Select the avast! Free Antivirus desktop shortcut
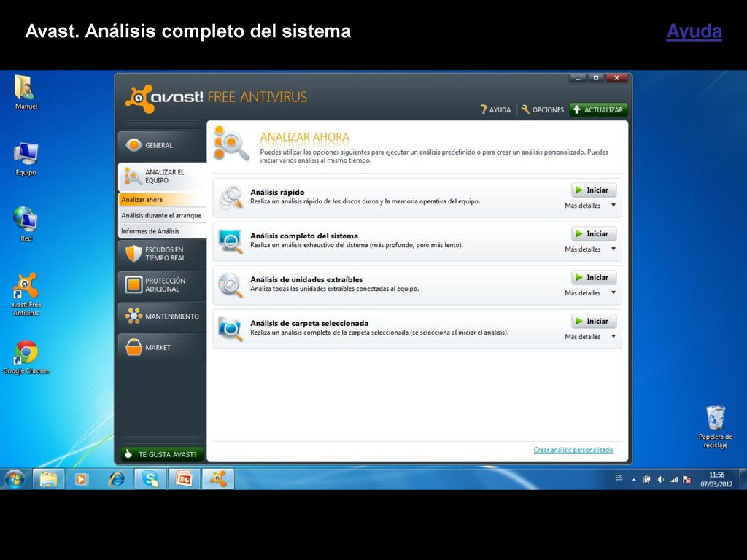Viewport: 747px width, 560px height. 26,294
